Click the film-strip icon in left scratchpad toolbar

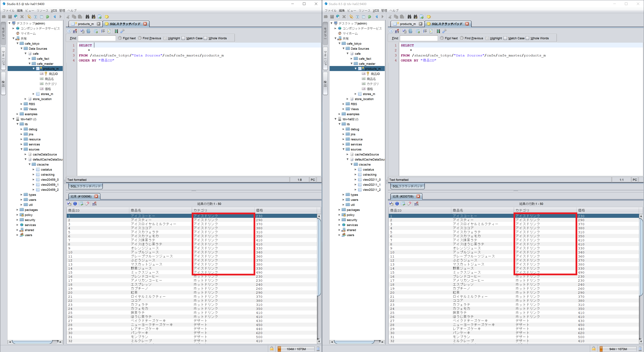(x=116, y=31)
